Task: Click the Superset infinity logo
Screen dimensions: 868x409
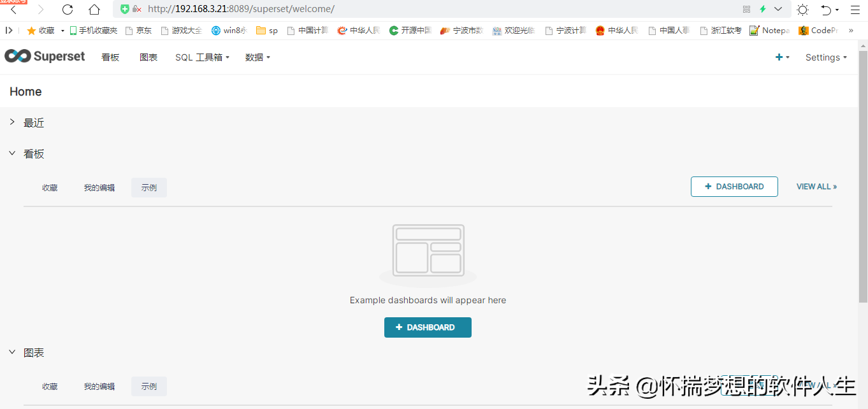Action: (45, 56)
